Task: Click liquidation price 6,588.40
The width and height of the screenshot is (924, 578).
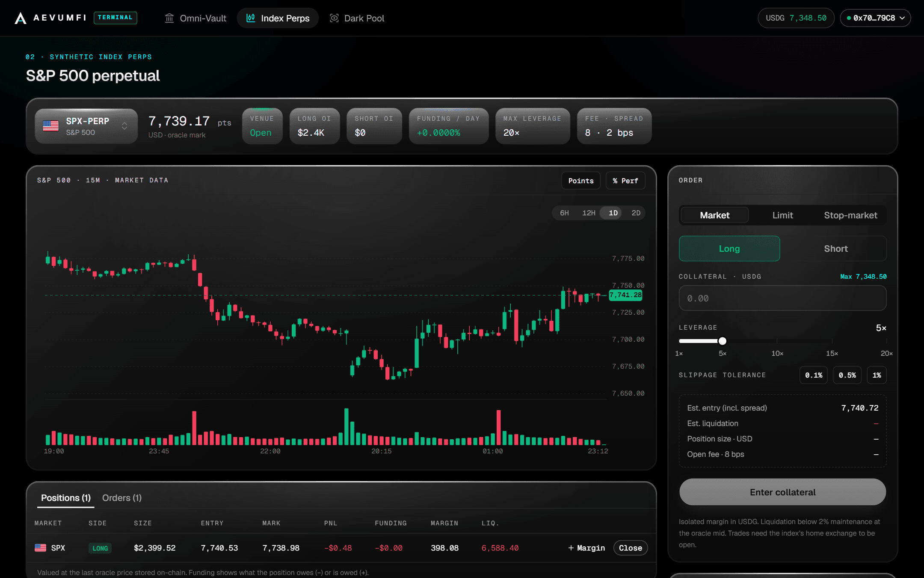Action: [x=500, y=548]
